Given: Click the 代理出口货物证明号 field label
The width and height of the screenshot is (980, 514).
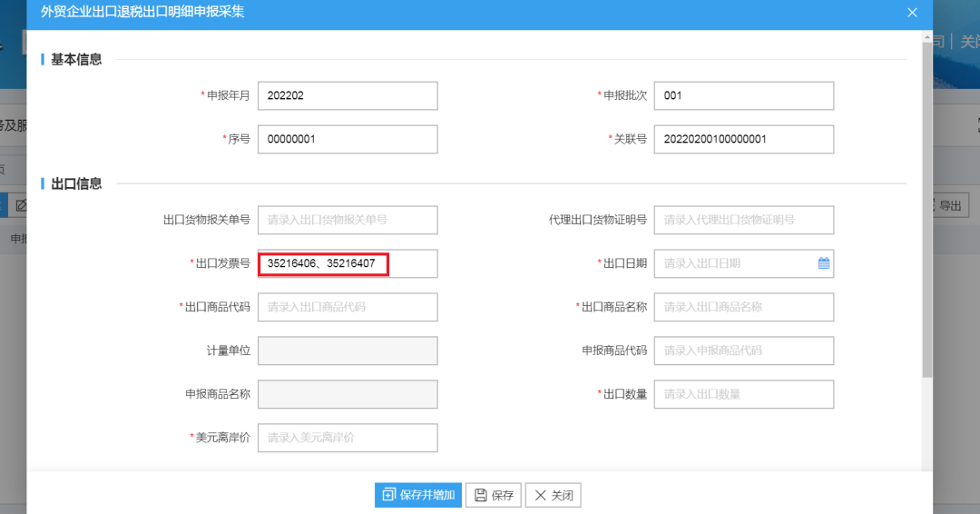Looking at the screenshot, I should point(597,220).
